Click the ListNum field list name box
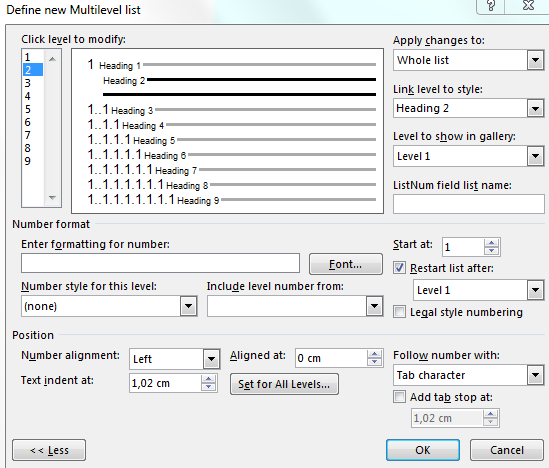 (468, 204)
